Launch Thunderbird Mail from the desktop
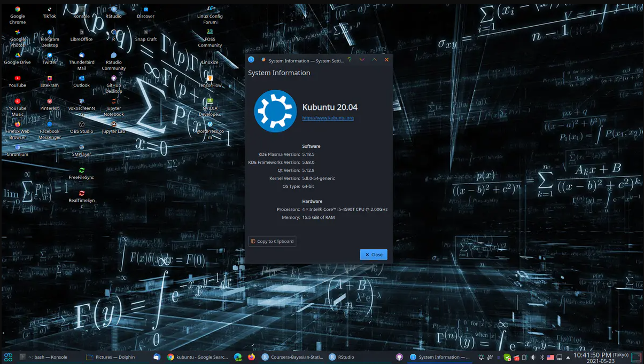Viewport: 644px width, 364px height. coord(81,61)
